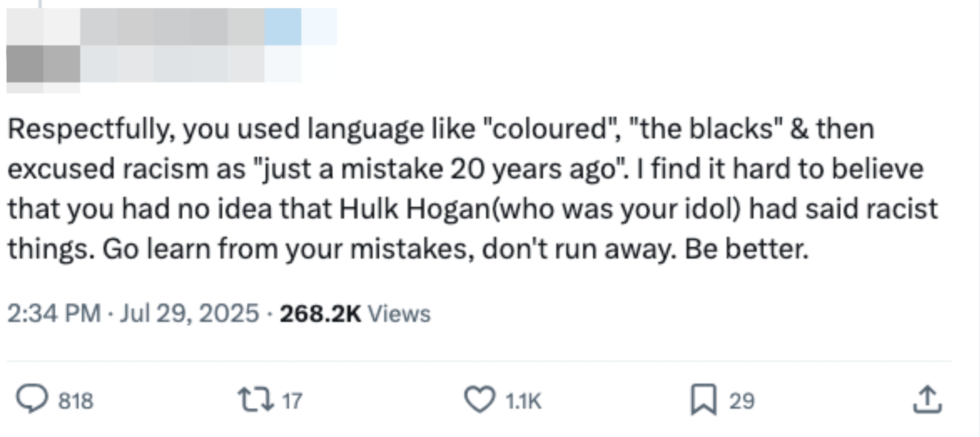The image size is (980, 437).
Task: Like the tweet with the heart icon
Action: click(x=479, y=399)
